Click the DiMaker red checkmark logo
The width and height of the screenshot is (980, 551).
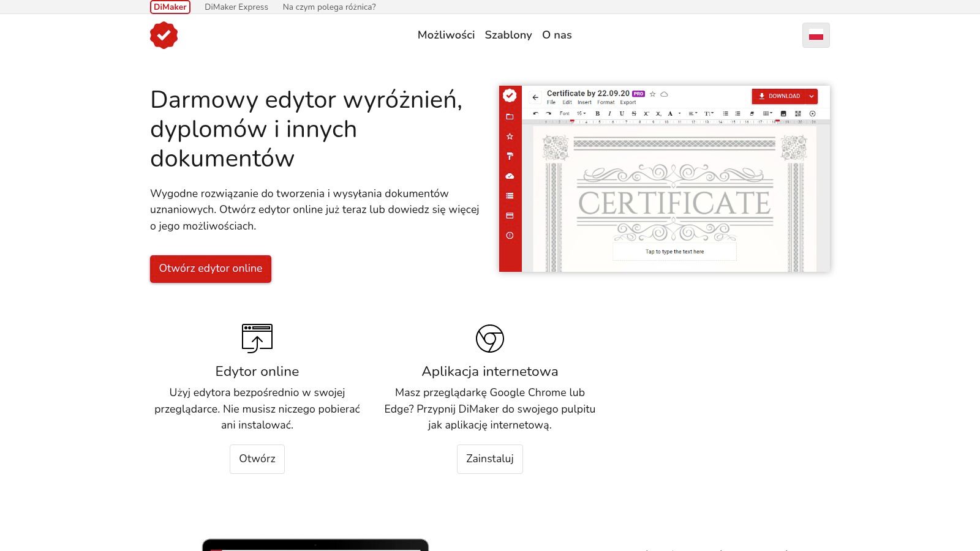(x=164, y=36)
